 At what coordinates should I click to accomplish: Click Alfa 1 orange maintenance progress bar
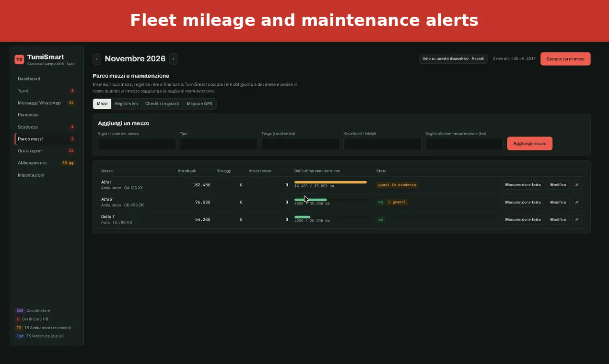tap(330, 182)
